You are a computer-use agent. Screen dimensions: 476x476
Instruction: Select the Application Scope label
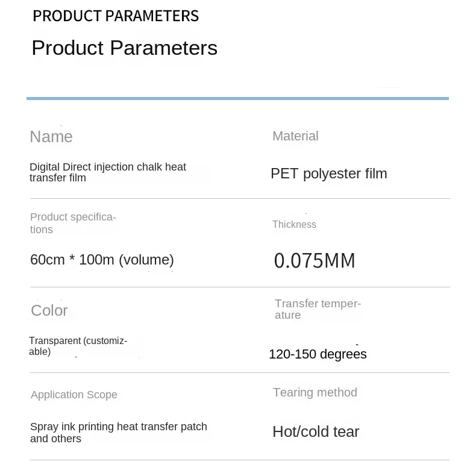(74, 395)
